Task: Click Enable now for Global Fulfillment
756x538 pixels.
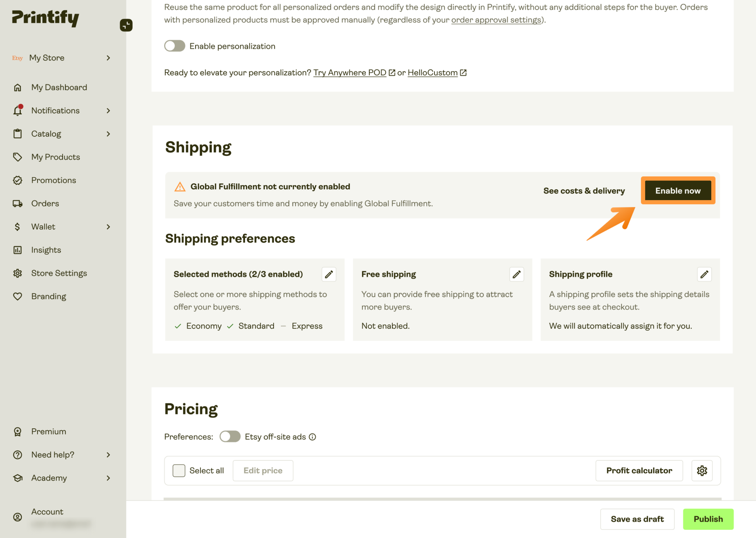Action: coord(678,191)
